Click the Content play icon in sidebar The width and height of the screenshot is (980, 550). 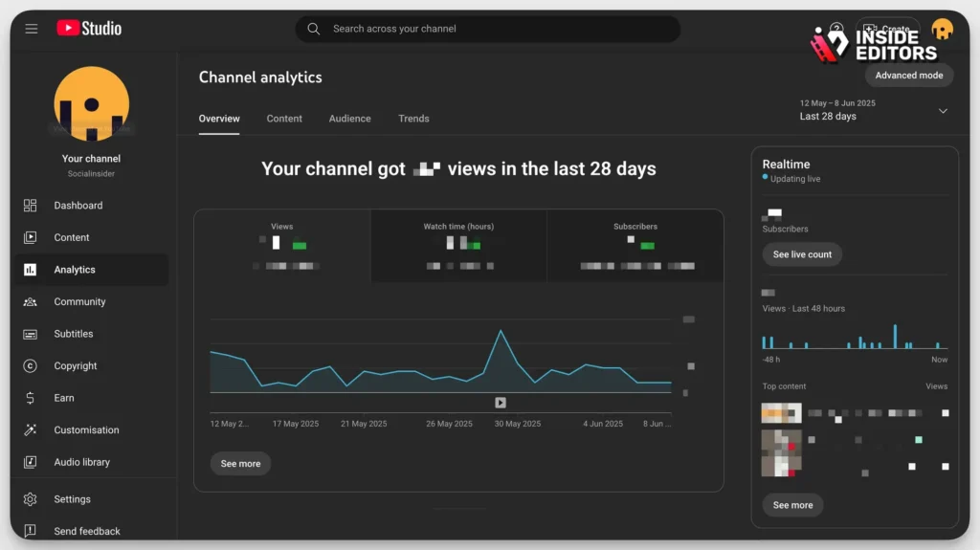[30, 237]
